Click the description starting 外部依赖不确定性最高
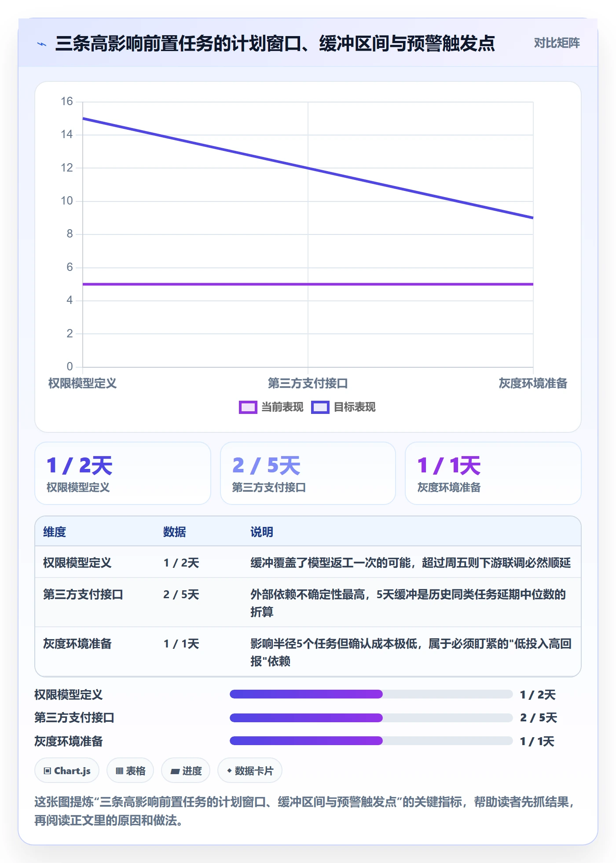Viewport: 616px width, 863px height. point(408,603)
